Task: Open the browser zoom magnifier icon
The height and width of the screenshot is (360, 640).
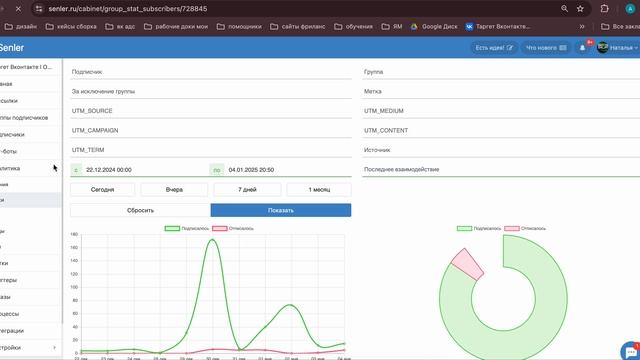Action: tap(564, 9)
